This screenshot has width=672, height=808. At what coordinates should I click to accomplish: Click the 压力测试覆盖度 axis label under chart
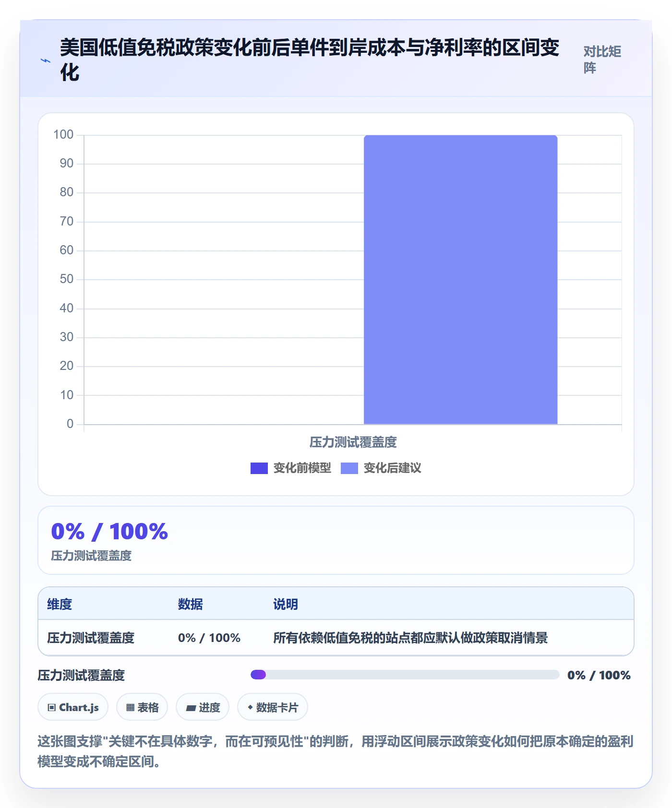(353, 442)
